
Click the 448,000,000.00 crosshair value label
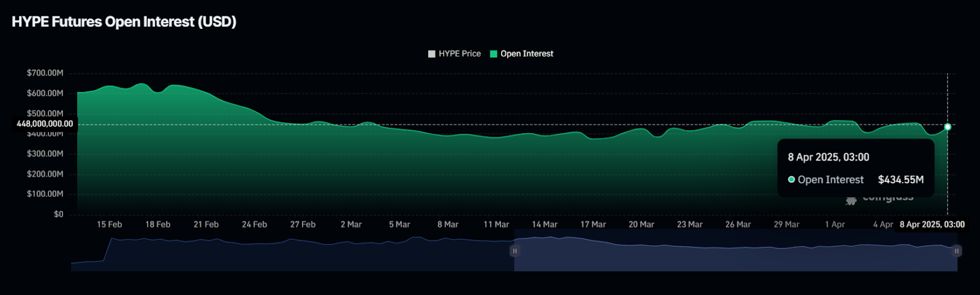(45, 124)
